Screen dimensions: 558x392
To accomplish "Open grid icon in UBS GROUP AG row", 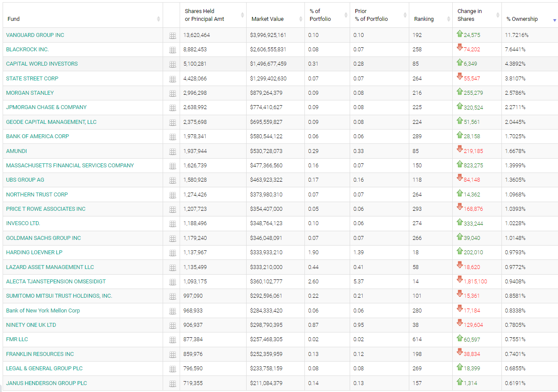I will [x=172, y=180].
